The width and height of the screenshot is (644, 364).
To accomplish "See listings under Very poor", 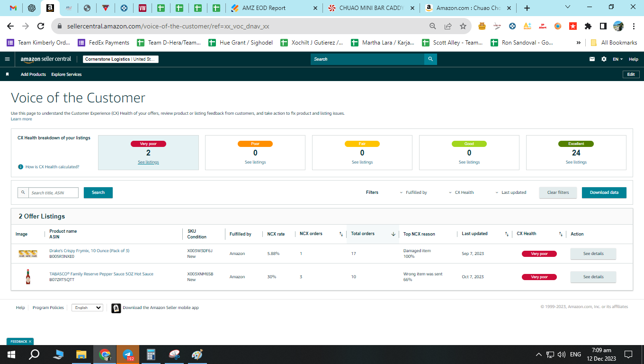I will (148, 162).
